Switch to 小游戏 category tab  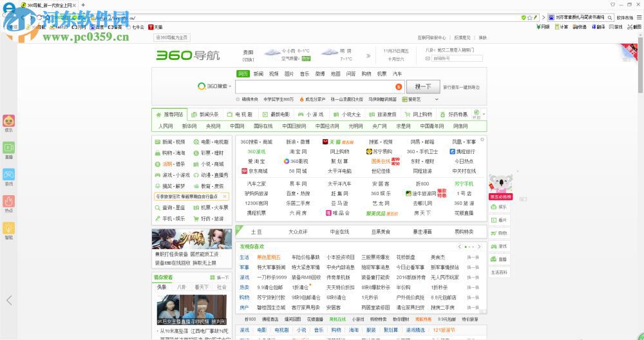tap(311, 115)
